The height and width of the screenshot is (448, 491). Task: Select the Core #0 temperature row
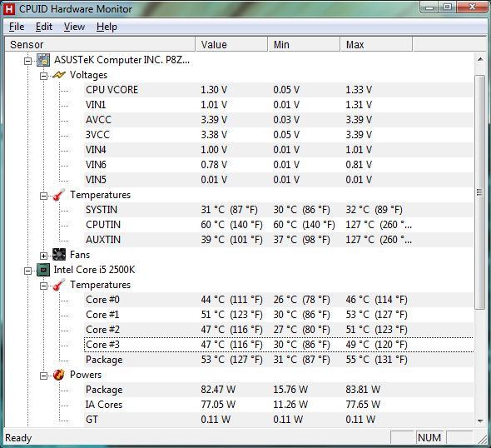(279, 300)
